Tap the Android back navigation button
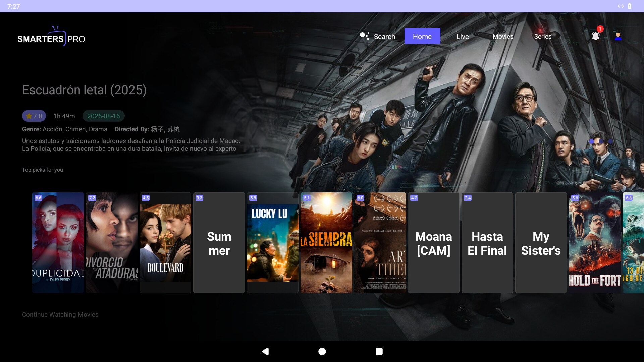This screenshot has height=362, width=644. tap(265, 351)
